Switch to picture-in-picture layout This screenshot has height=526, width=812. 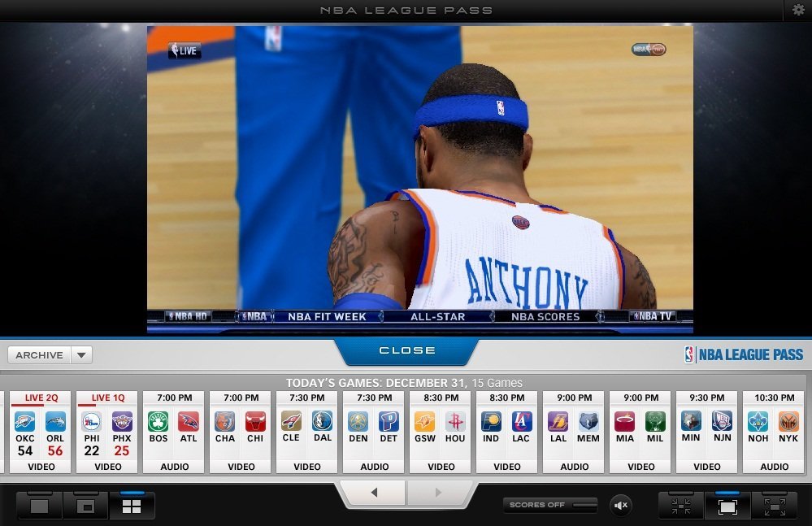pos(85,506)
